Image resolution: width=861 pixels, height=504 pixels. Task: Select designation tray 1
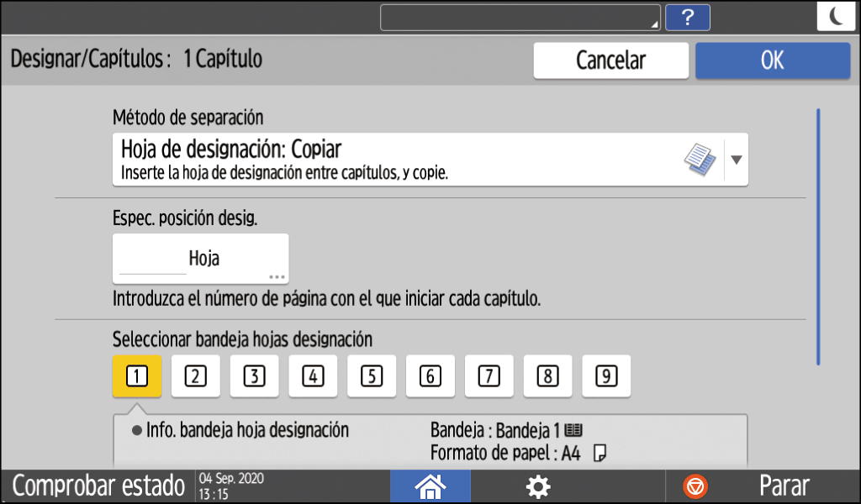pos(137,376)
